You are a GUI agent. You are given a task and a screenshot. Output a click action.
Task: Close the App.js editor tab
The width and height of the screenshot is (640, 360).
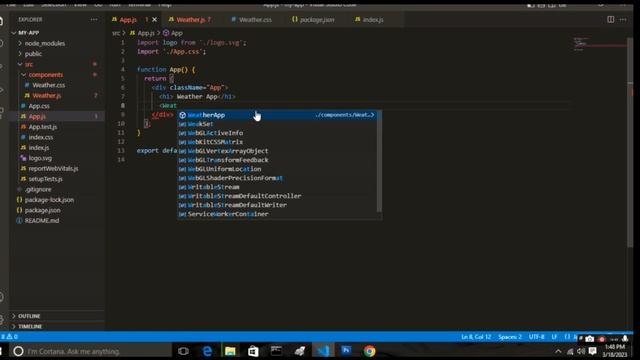(154, 20)
